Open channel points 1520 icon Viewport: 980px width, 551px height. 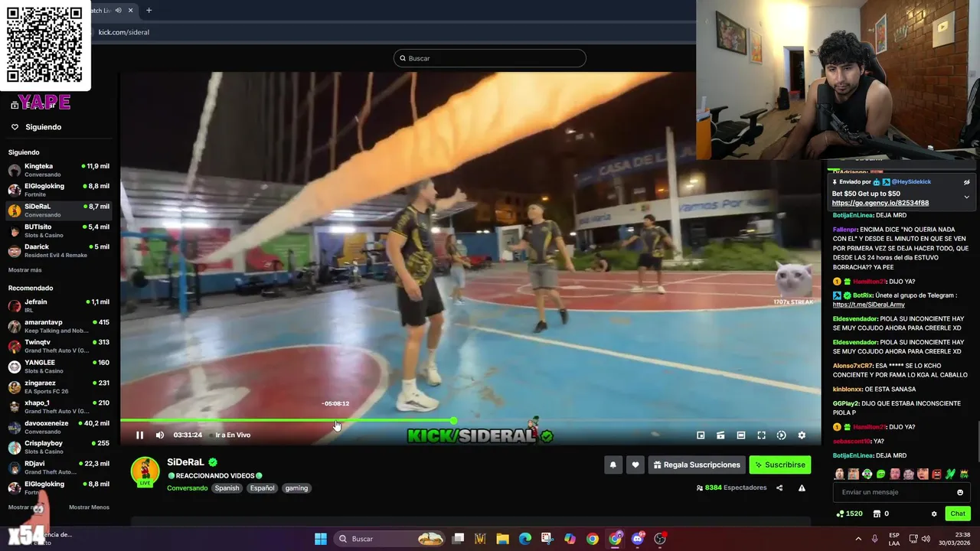pyautogui.click(x=850, y=514)
